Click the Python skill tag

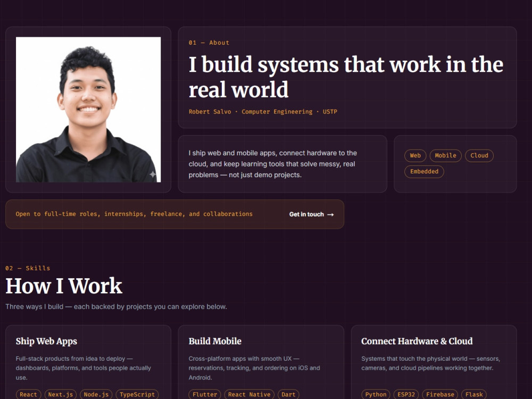click(x=376, y=394)
